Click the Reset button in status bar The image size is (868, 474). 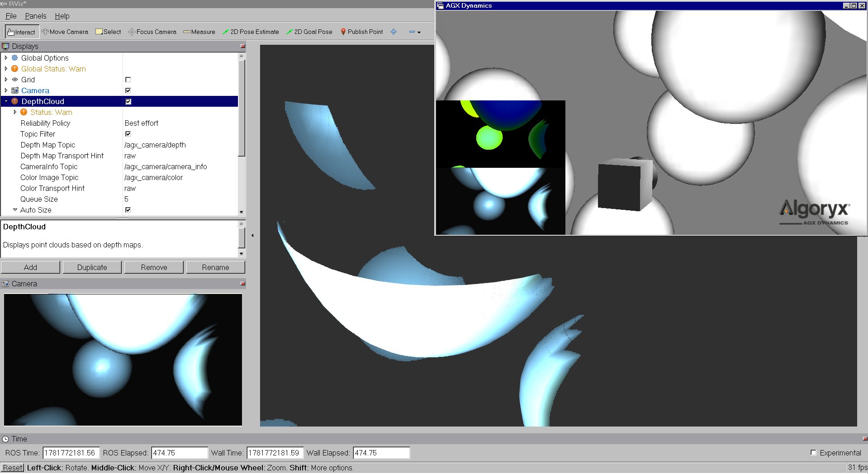pyautogui.click(x=13, y=468)
